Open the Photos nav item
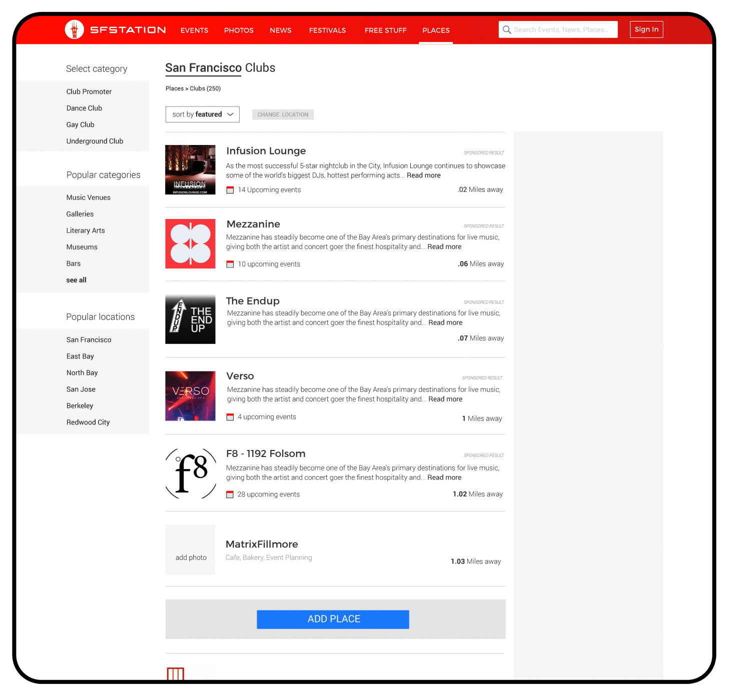Screen dimensions: 729x700 [239, 30]
